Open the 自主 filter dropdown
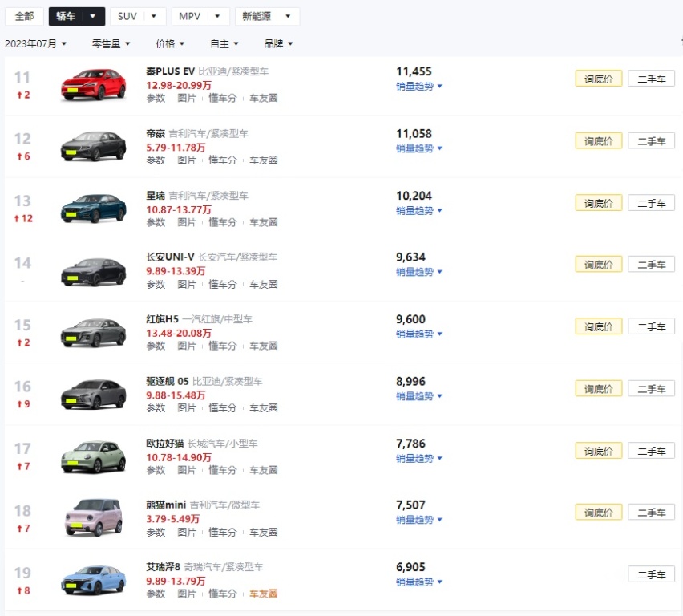The height and width of the screenshot is (616, 683). pos(224,43)
